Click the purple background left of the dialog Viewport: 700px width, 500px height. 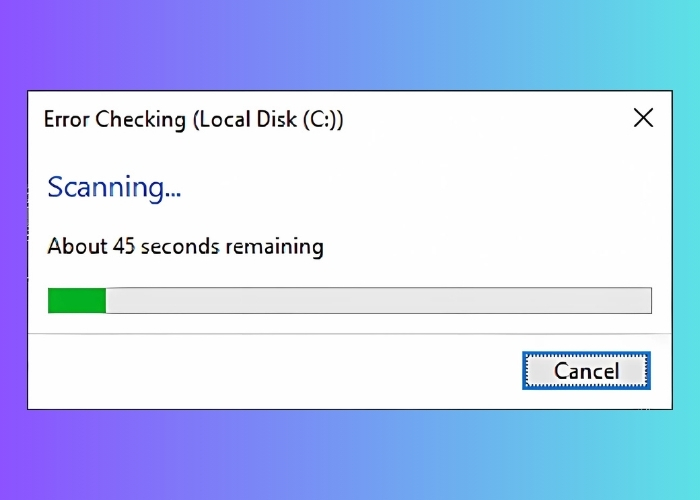click(13, 250)
